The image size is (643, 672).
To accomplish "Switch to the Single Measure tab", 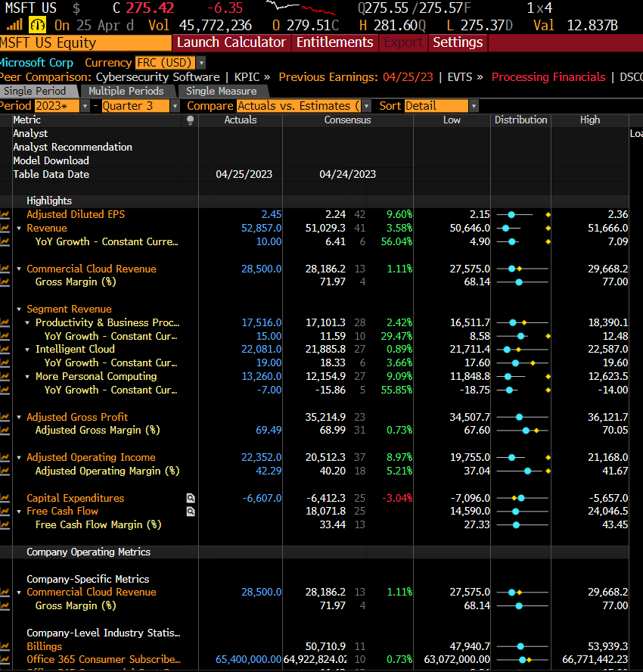I will (x=222, y=92).
